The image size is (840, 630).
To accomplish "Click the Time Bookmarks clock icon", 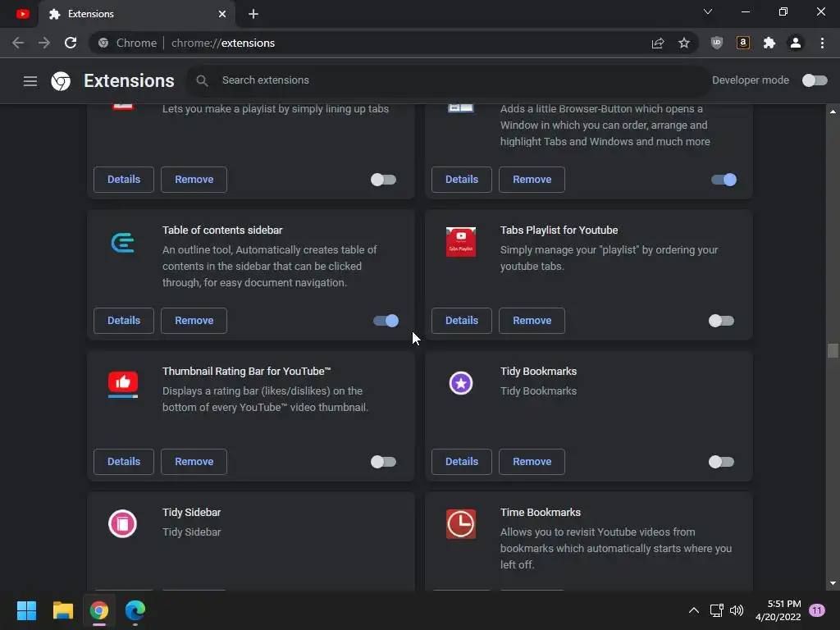I will [x=461, y=524].
